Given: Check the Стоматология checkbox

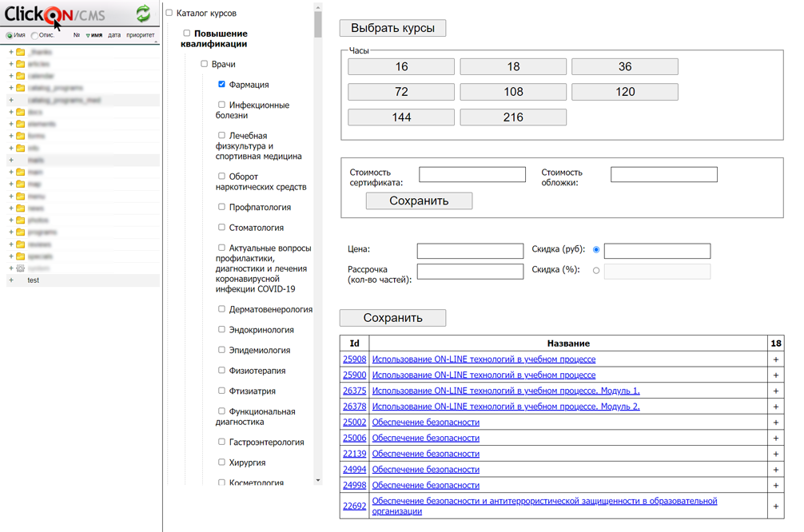Looking at the screenshot, I should [221, 227].
